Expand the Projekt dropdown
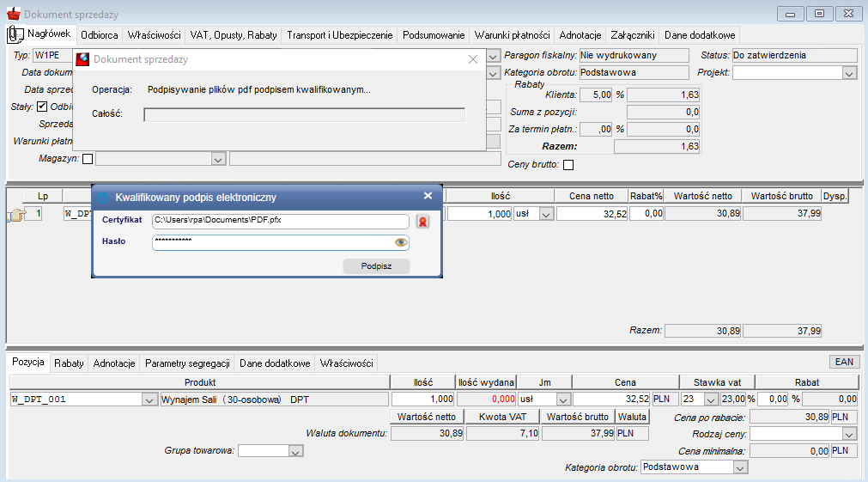This screenshot has height=482, width=868. click(x=849, y=73)
